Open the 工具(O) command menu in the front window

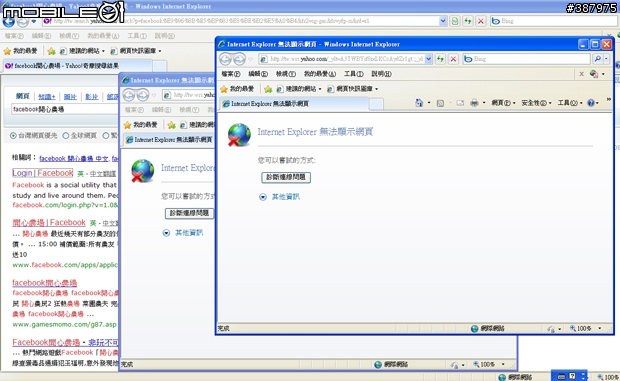569,103
